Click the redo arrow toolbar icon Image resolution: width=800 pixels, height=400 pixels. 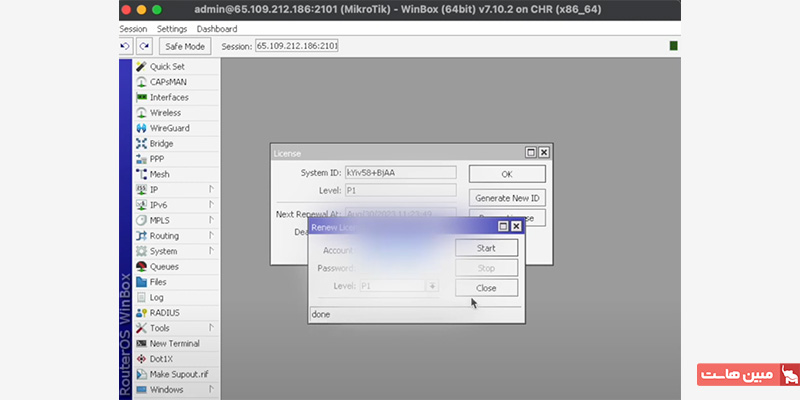[x=144, y=46]
